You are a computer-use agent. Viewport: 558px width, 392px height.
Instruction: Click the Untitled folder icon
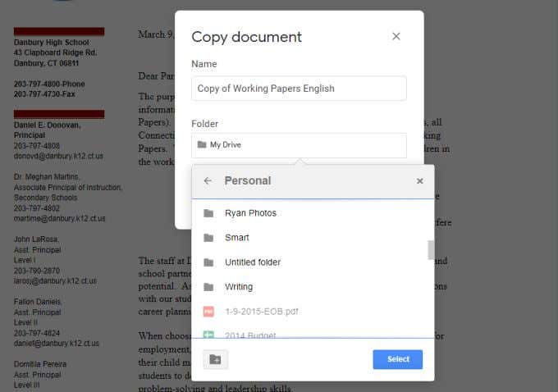tap(208, 262)
